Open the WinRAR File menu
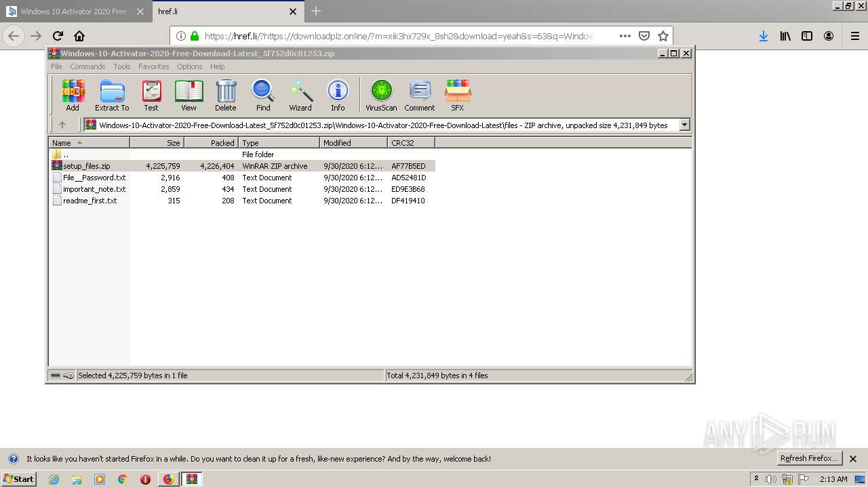 click(x=56, y=66)
